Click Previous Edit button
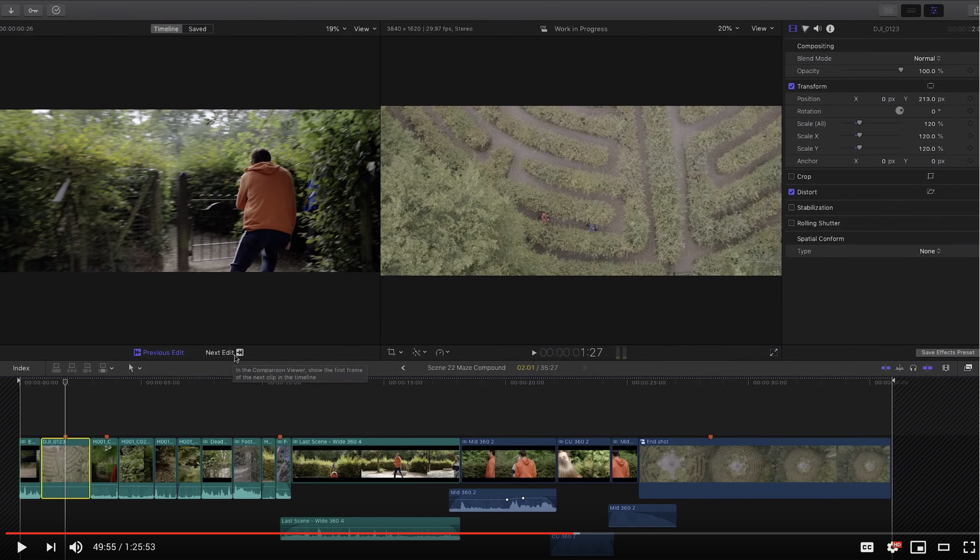This screenshot has height=560, width=980. (x=159, y=353)
